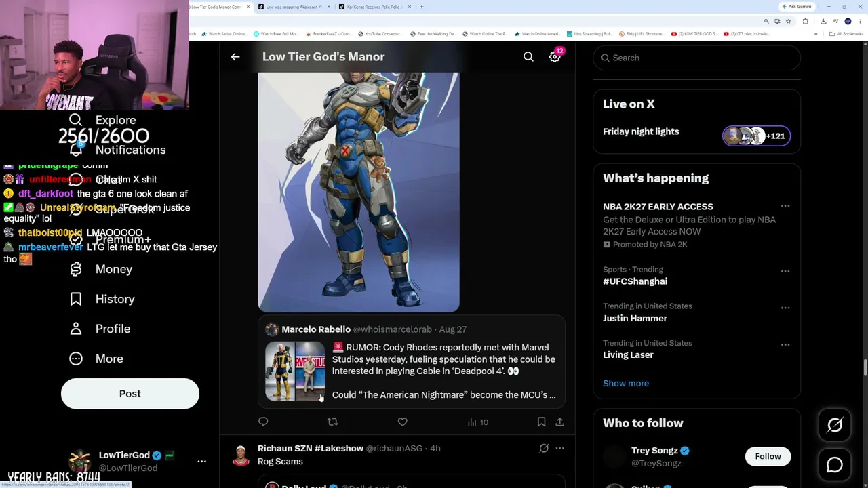
Task: Go back using the arrow beside Low Tier God's Manor
Action: tap(235, 57)
